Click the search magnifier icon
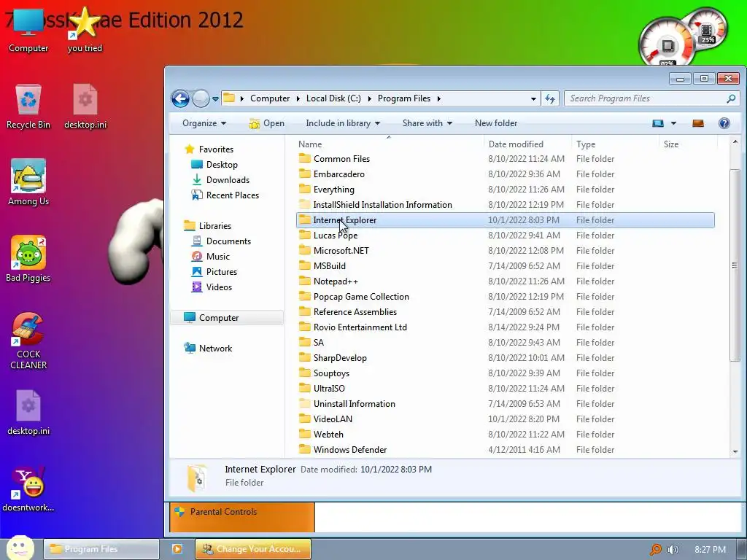Screen dimensions: 747x560 [731, 98]
